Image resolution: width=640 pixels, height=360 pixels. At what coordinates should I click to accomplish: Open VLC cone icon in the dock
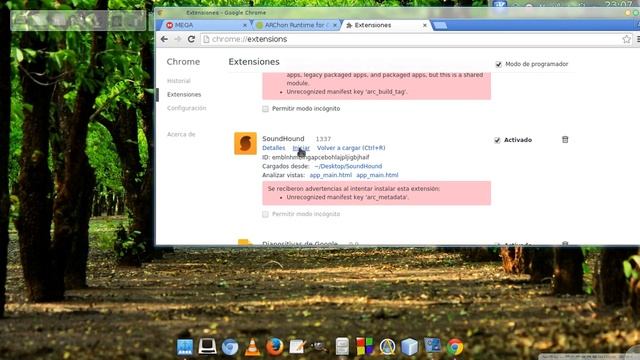click(252, 347)
